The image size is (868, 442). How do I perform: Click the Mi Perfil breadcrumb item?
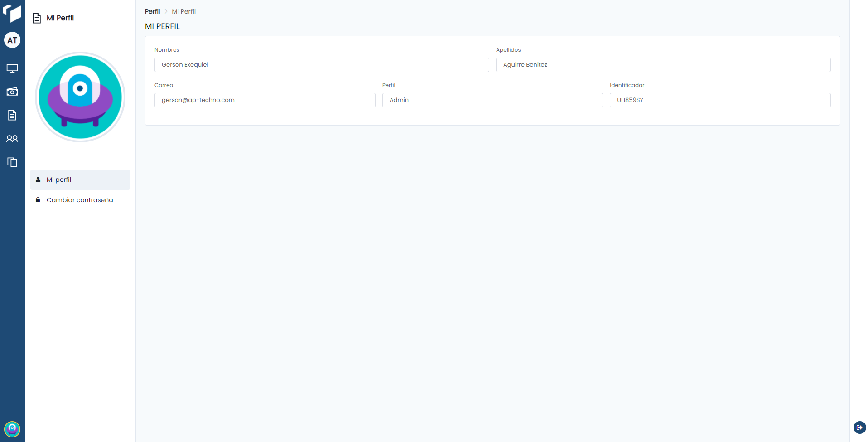pos(184,11)
